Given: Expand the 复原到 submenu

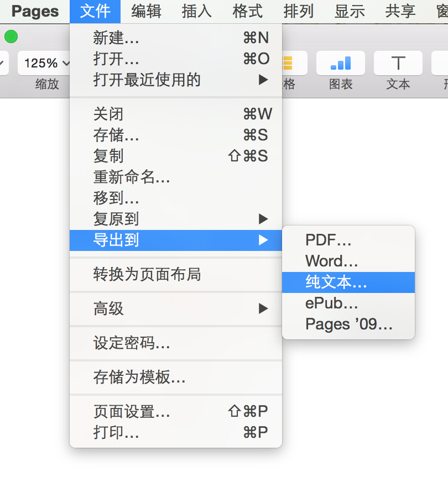Looking at the screenshot, I should [176, 219].
